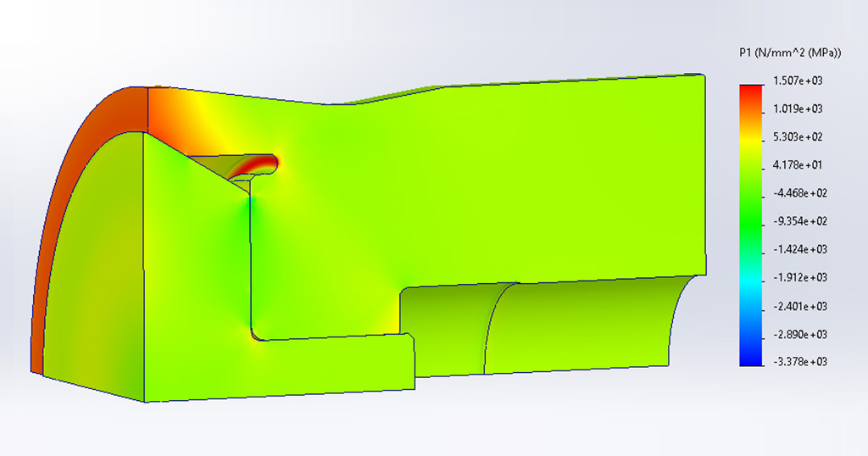Click the P1 (N/mm^2 (MPa)) legend title
The width and height of the screenshot is (868, 456).
pos(789,53)
